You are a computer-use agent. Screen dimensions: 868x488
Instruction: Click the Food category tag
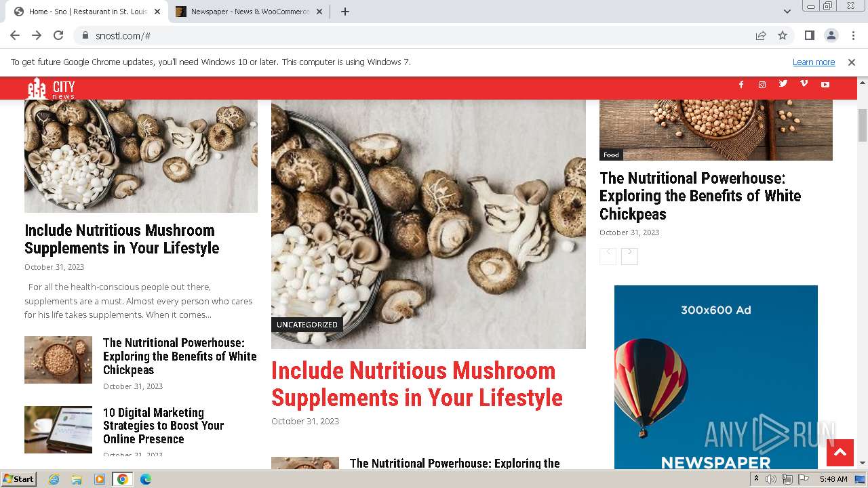(x=611, y=155)
